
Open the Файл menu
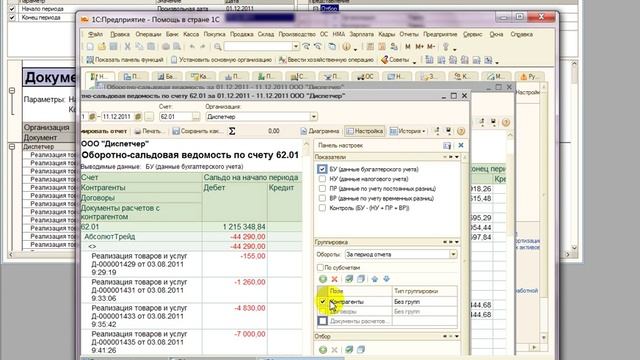pos(96,34)
